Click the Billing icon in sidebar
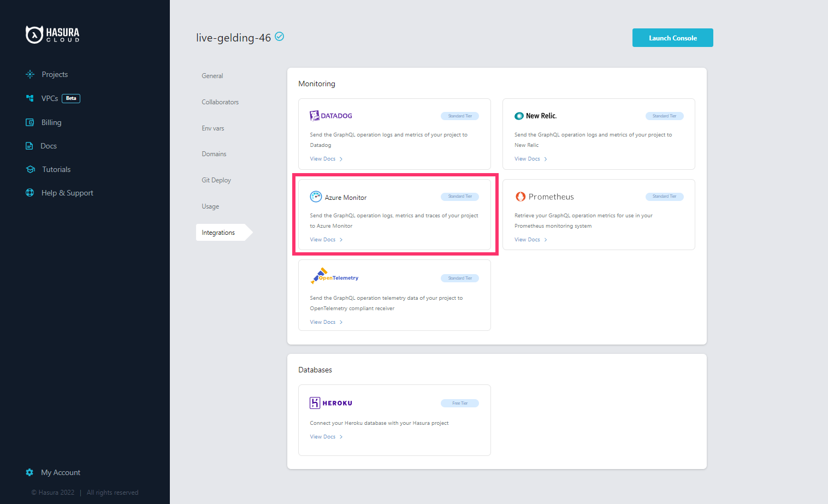The width and height of the screenshot is (828, 504). click(29, 122)
